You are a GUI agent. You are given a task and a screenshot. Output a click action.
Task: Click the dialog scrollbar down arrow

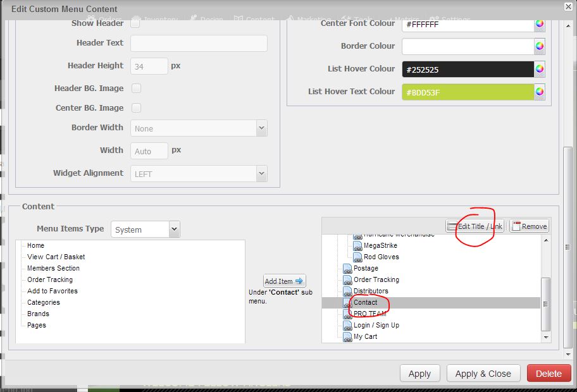click(x=568, y=355)
